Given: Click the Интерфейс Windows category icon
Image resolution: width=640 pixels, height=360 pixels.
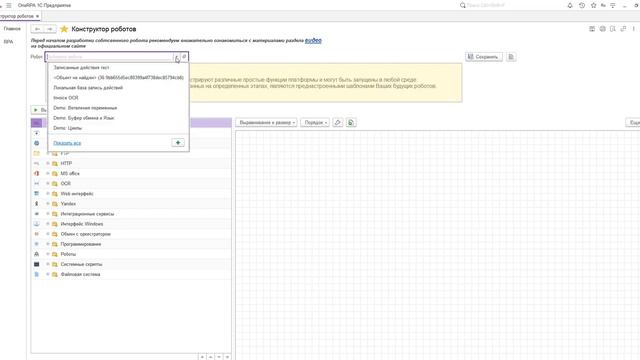Looking at the screenshot, I should point(36,224).
